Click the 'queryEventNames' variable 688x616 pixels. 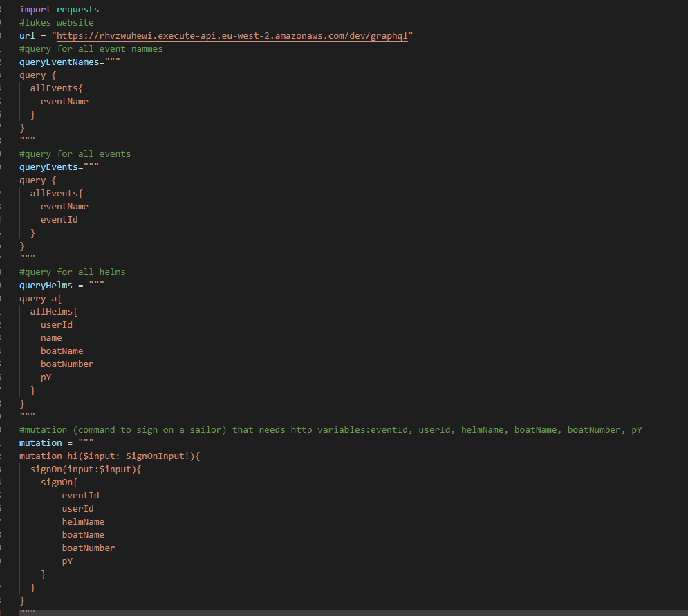59,62
